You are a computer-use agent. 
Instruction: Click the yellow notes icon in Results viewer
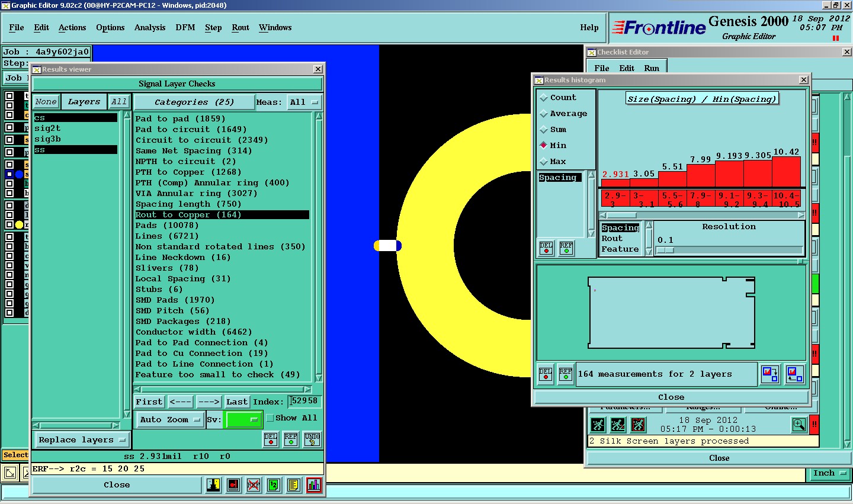point(293,485)
